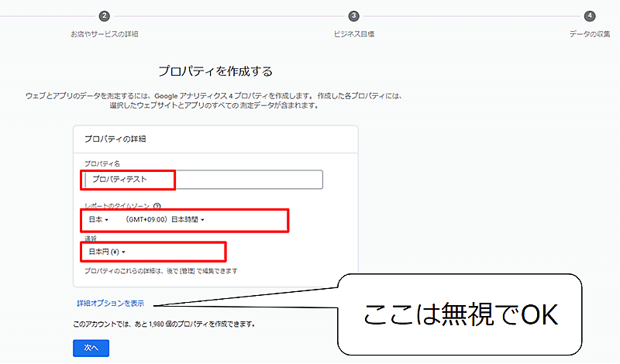Click the step 3 circle in the stepper
The width and height of the screenshot is (620, 364).
(354, 15)
